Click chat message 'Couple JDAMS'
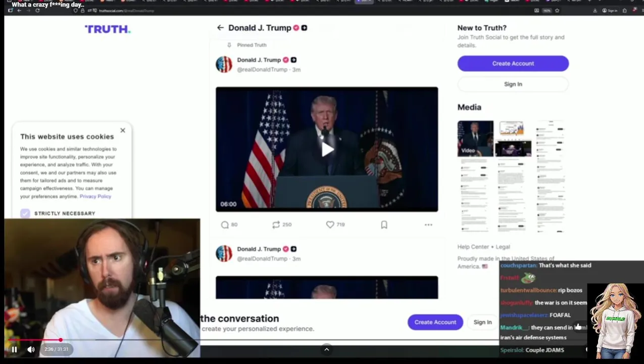The height and width of the screenshot is (364, 644). (544, 350)
